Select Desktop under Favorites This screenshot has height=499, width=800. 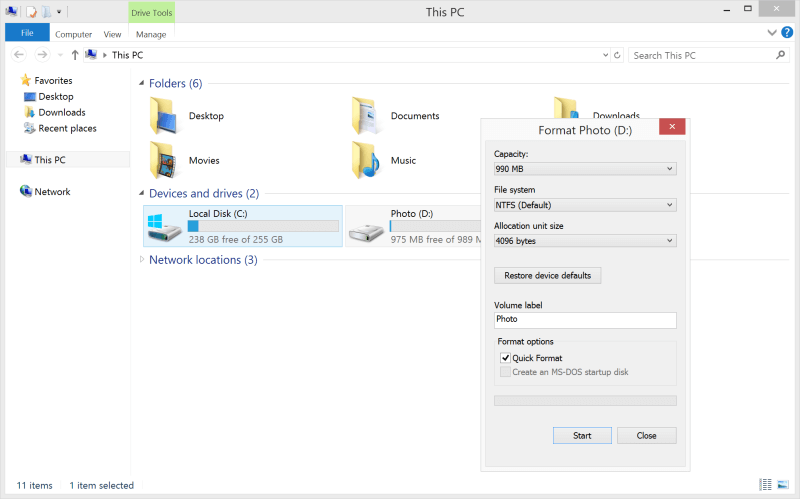[x=56, y=96]
